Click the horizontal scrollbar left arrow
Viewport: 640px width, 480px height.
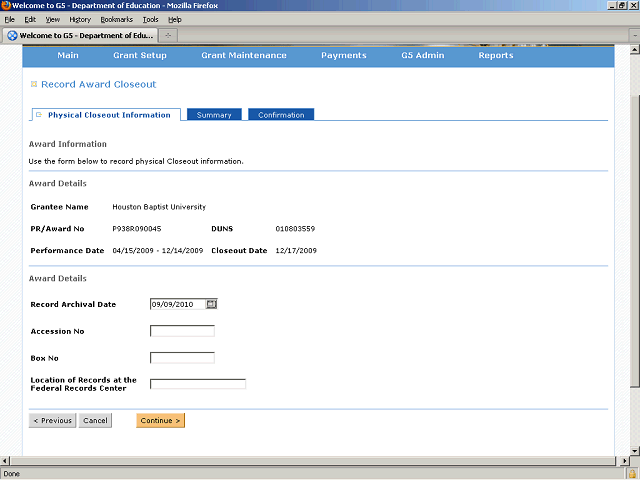coord(4,461)
